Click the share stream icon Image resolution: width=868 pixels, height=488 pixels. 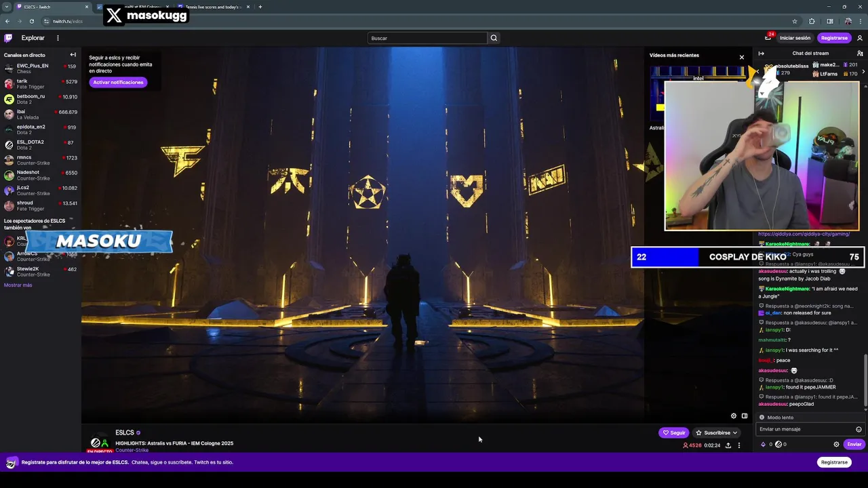[728, 445]
